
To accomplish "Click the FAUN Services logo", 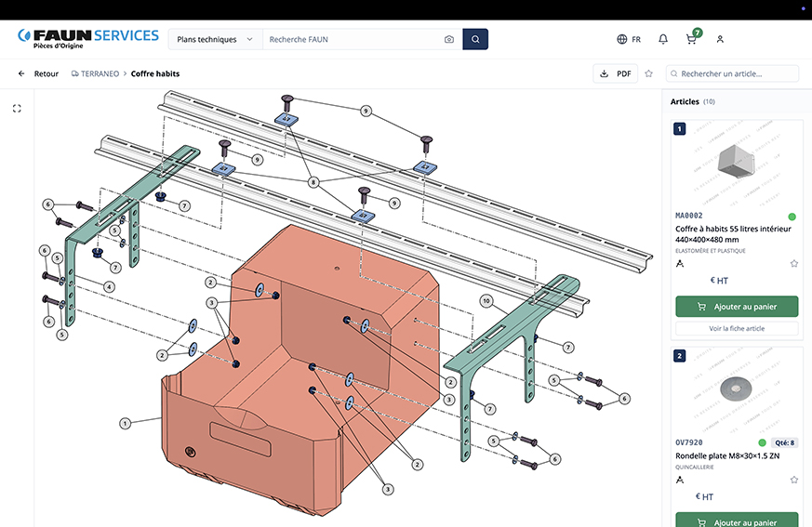I will [88, 38].
